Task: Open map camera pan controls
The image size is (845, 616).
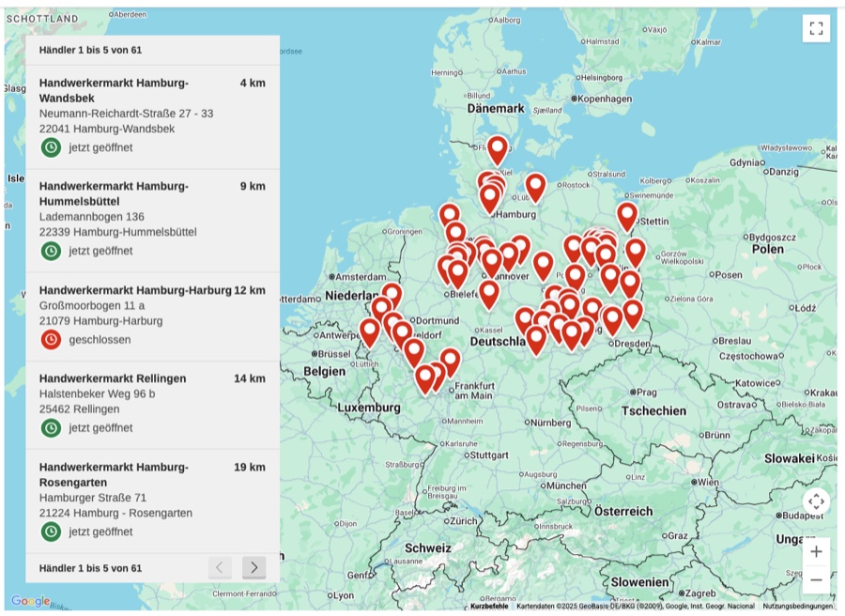Action: 816,501
